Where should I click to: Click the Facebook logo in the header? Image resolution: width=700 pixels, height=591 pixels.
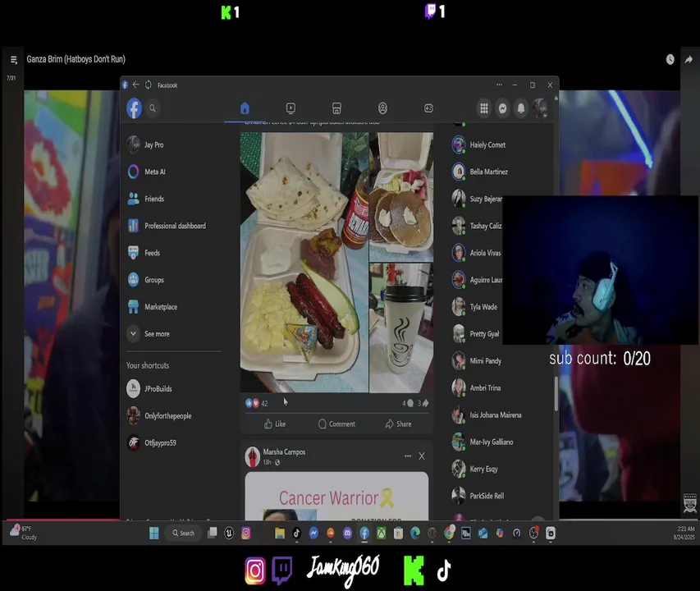point(134,108)
